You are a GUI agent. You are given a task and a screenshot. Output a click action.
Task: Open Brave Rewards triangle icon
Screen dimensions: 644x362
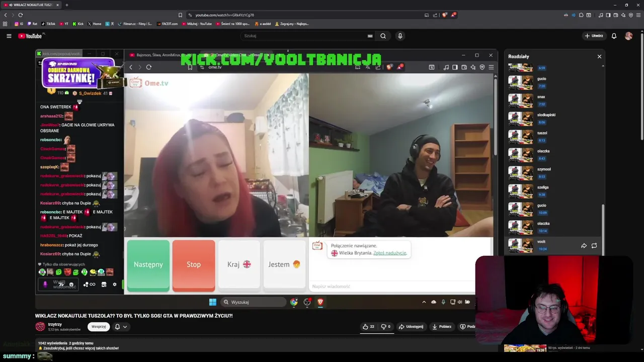(x=453, y=15)
